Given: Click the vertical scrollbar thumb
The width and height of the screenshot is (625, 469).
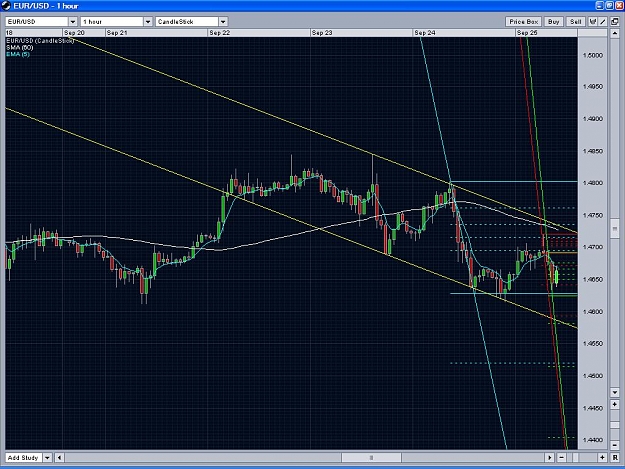Looking at the screenshot, I should 614,228.
